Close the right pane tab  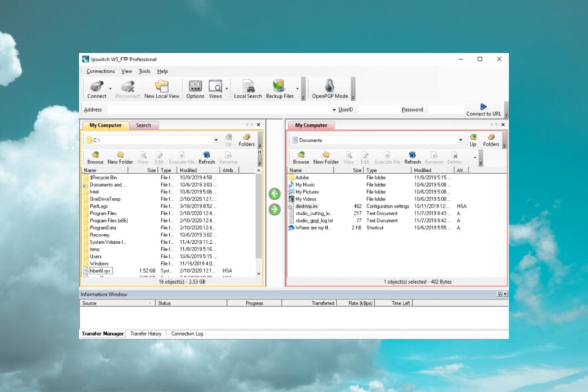click(x=503, y=125)
